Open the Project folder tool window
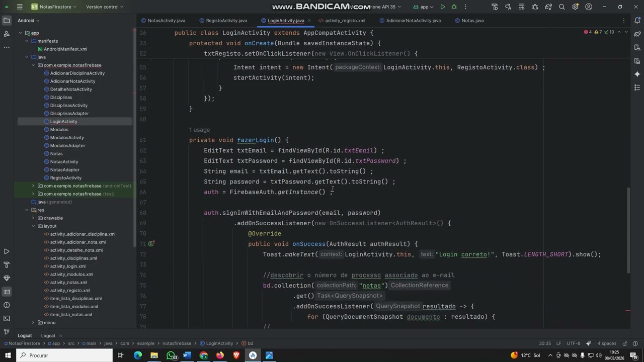Viewport: 644px width, 362px height. coord(7,21)
